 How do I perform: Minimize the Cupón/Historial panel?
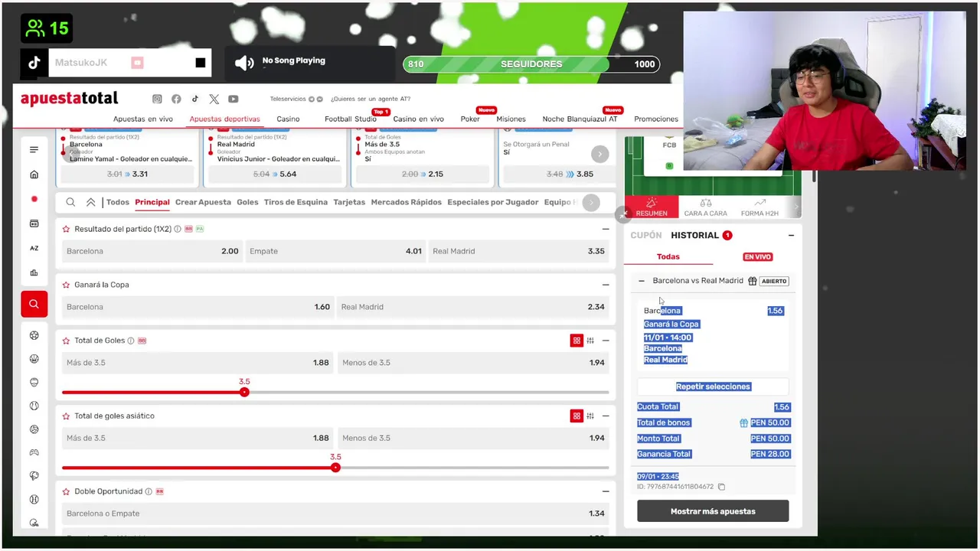pyautogui.click(x=791, y=236)
